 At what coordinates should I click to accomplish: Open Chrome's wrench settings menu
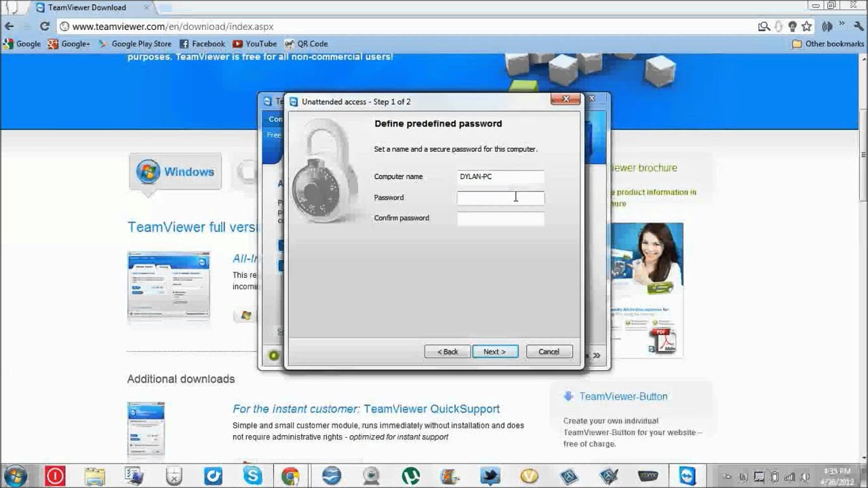[x=859, y=26]
